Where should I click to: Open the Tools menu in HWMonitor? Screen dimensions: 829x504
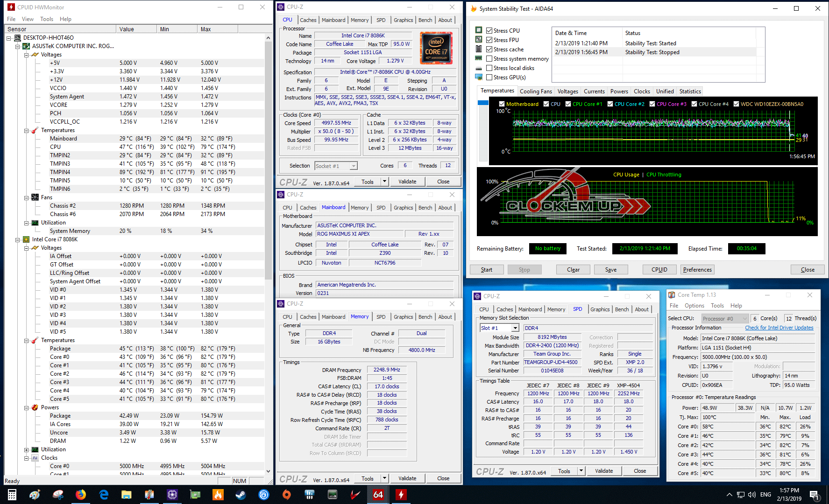click(x=47, y=19)
